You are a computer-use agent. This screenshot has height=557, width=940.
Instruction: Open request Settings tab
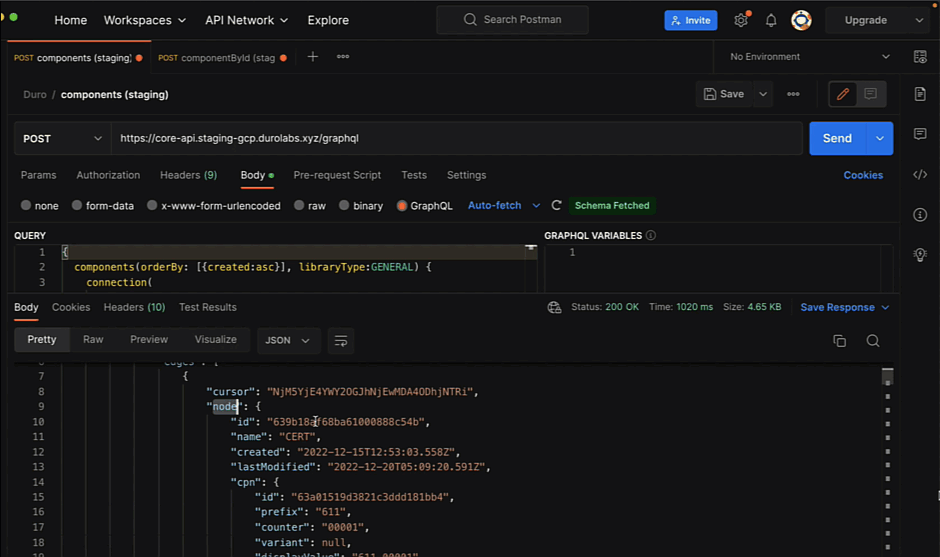coord(466,175)
